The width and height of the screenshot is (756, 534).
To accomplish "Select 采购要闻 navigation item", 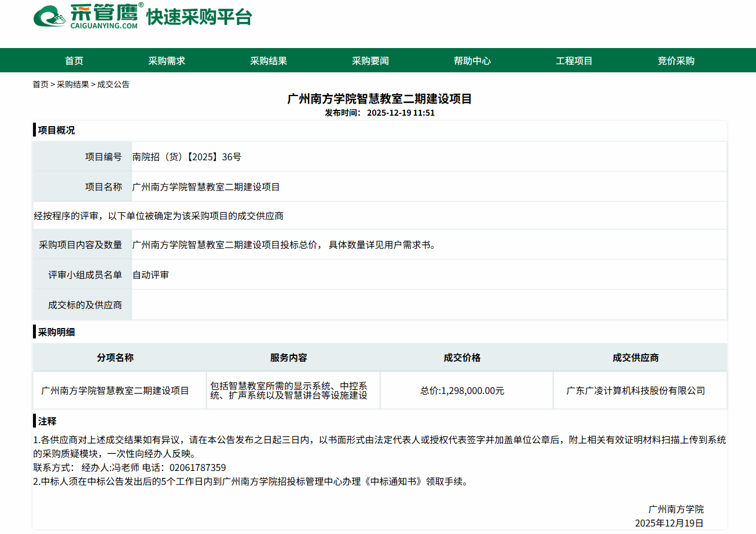I will tap(370, 61).
